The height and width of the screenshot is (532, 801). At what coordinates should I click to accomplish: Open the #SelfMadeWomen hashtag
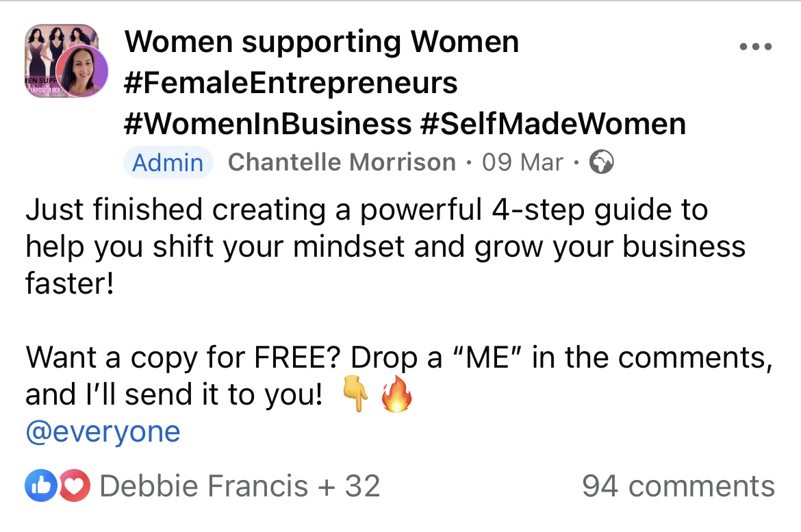(x=552, y=124)
